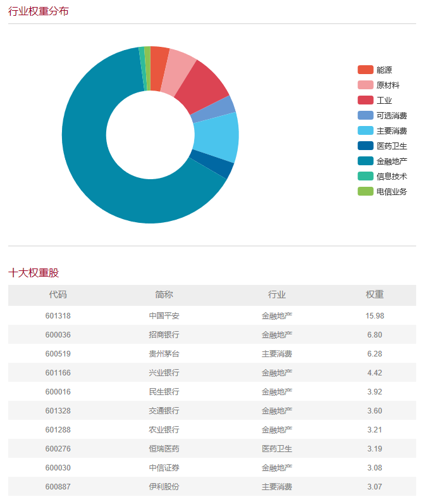Viewport: 425px width, 504px height.
Task: Click the 金融地产 legend color swatch
Action: click(x=366, y=161)
